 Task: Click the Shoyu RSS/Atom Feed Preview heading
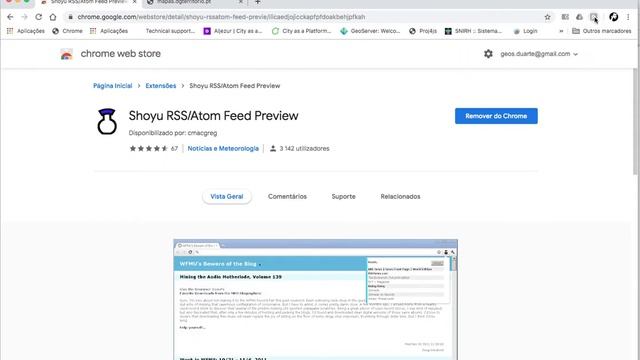213,116
